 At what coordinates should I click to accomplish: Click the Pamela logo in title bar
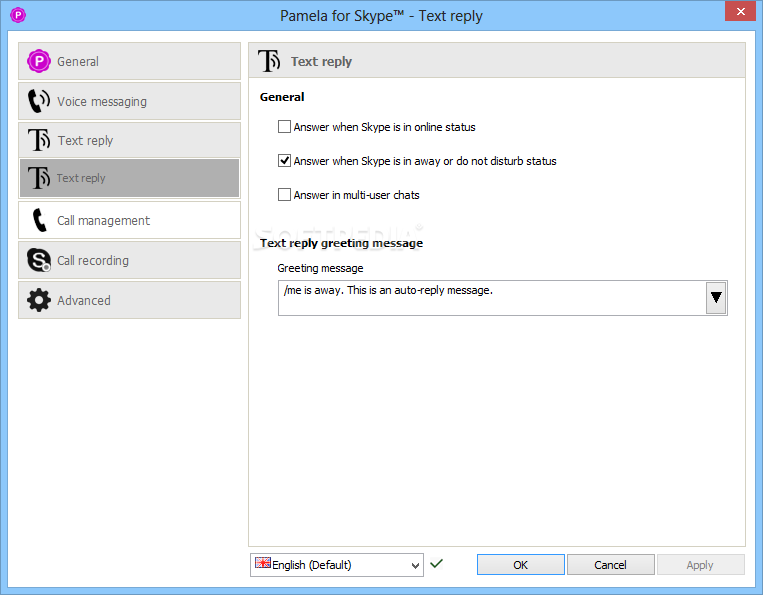[x=18, y=15]
